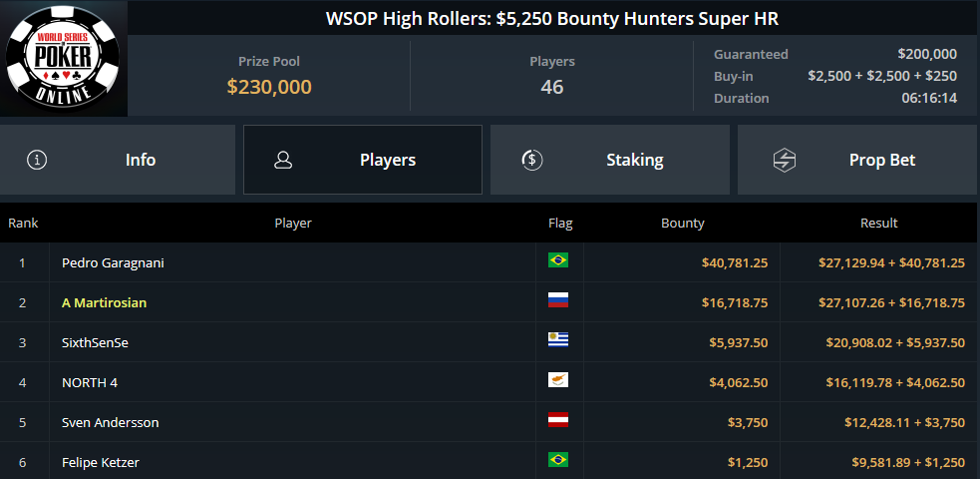Click the Rank column header
This screenshot has height=479, width=980.
pos(23,224)
